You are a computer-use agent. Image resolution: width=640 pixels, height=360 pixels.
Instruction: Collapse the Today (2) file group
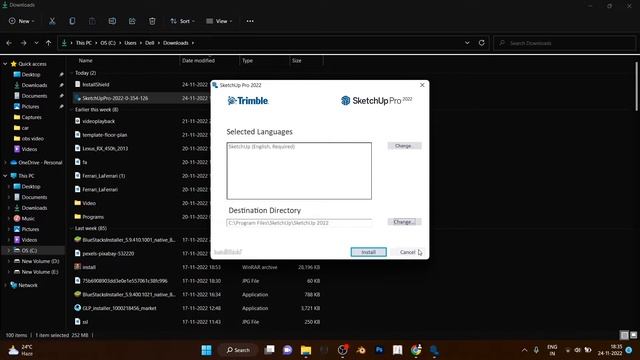pyautogui.click(x=72, y=73)
